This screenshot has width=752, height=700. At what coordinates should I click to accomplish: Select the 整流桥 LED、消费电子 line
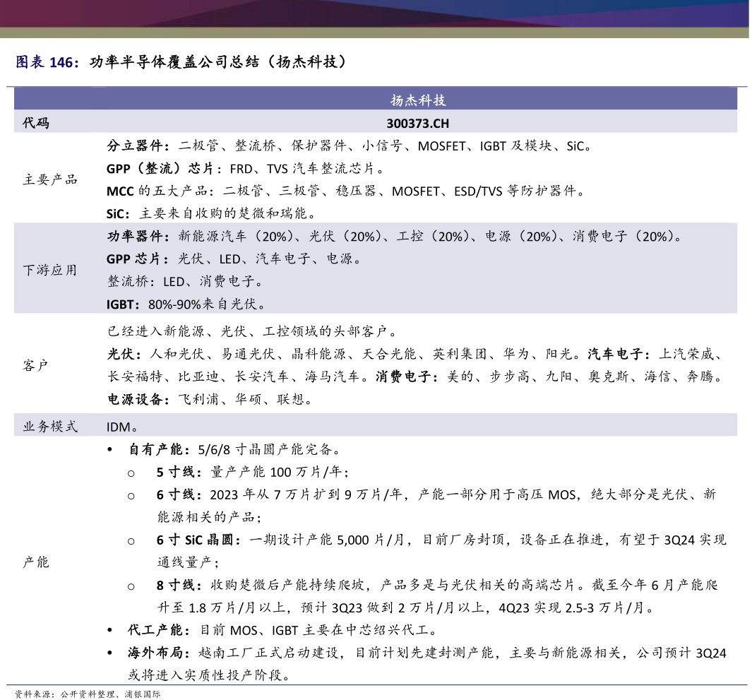(x=185, y=281)
